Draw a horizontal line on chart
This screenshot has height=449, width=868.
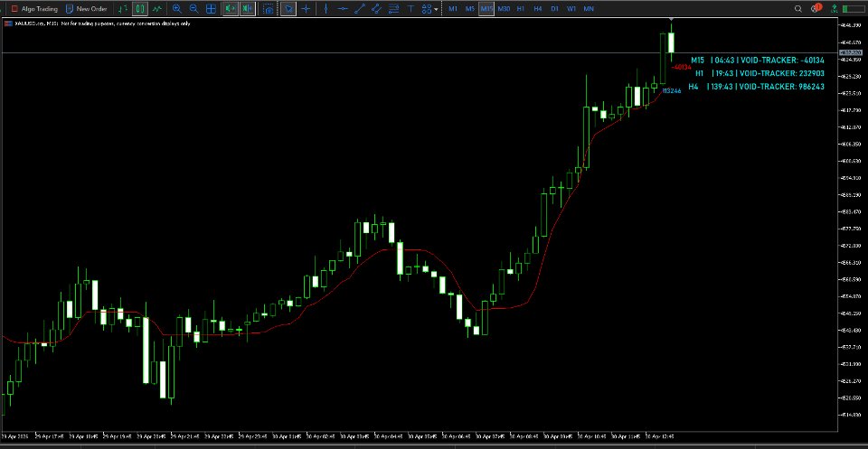[x=343, y=9]
